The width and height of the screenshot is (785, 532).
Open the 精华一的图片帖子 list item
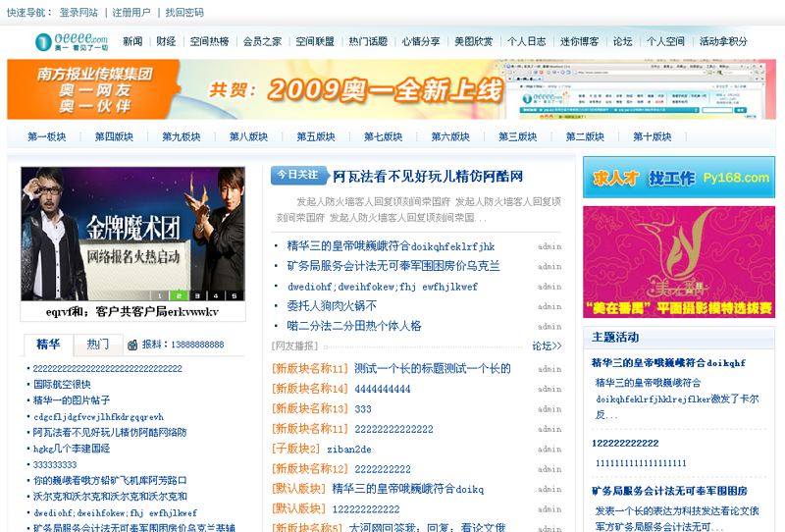pos(72,400)
